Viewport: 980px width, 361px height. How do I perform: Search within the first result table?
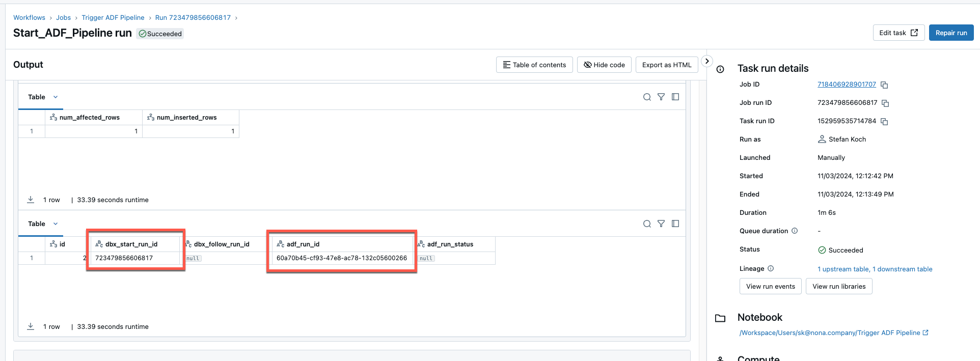[647, 97]
